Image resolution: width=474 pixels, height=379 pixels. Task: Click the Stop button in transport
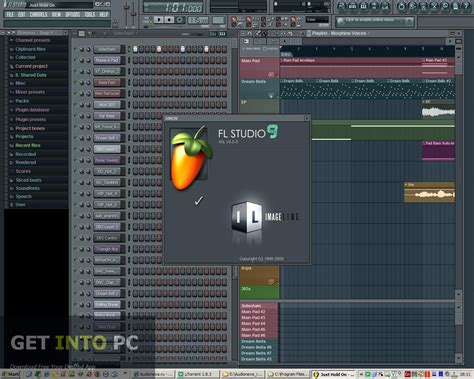point(169,20)
